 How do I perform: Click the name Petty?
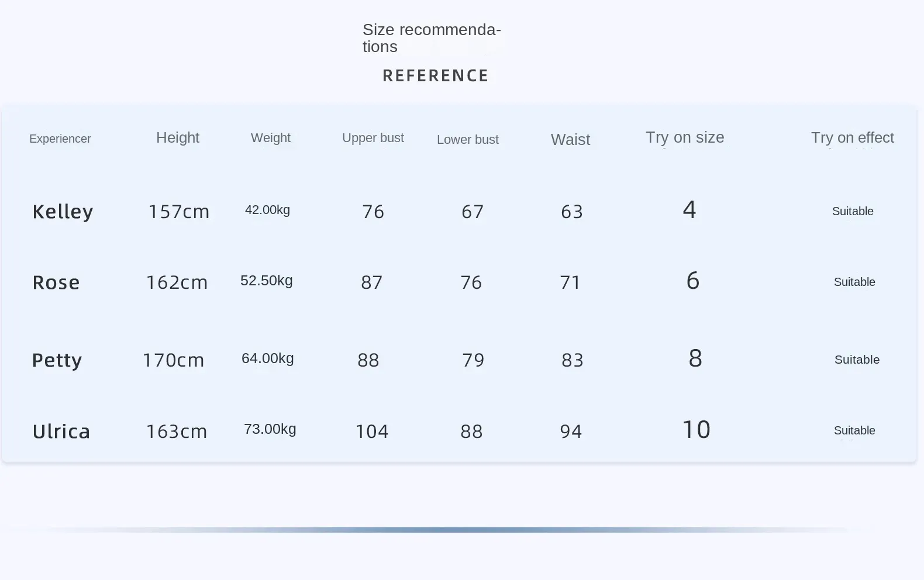[57, 360]
